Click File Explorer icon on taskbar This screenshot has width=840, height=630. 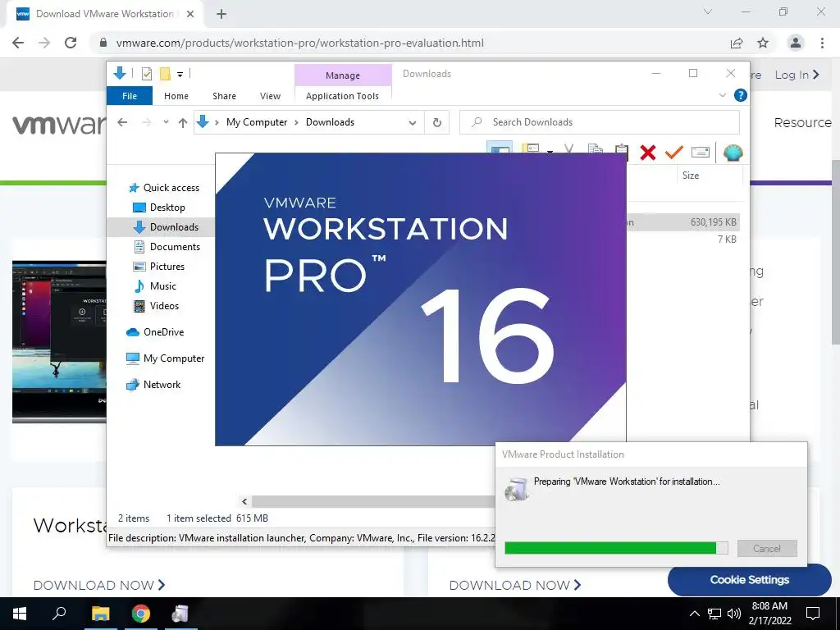click(x=101, y=614)
